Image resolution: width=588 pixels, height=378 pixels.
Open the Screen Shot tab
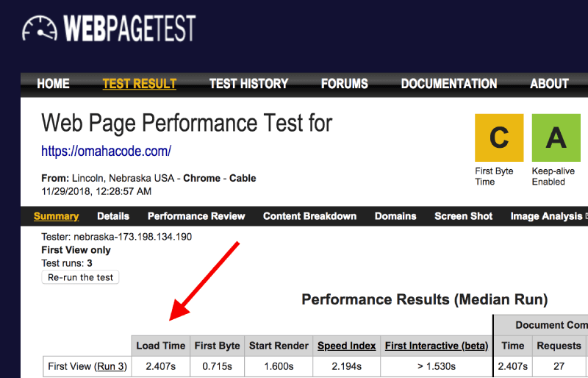click(464, 216)
